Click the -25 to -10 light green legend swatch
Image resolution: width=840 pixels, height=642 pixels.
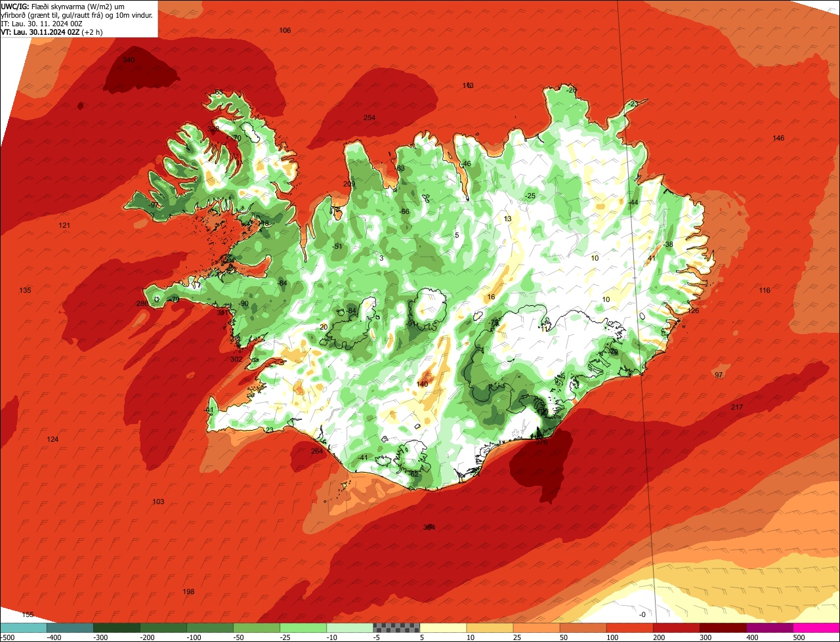[x=303, y=628]
